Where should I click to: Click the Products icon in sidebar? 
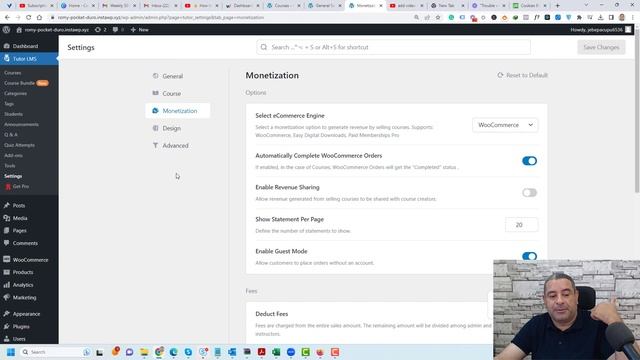(7, 272)
